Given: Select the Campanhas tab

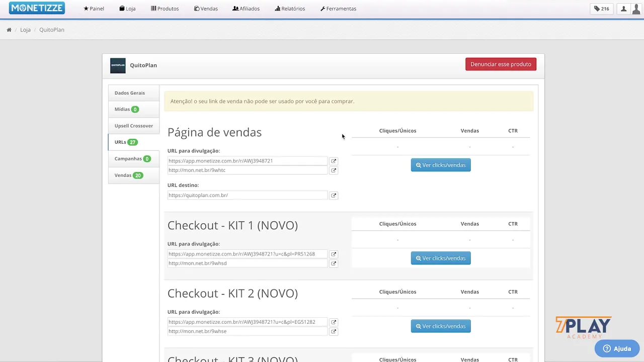Looking at the screenshot, I should click(134, 159).
